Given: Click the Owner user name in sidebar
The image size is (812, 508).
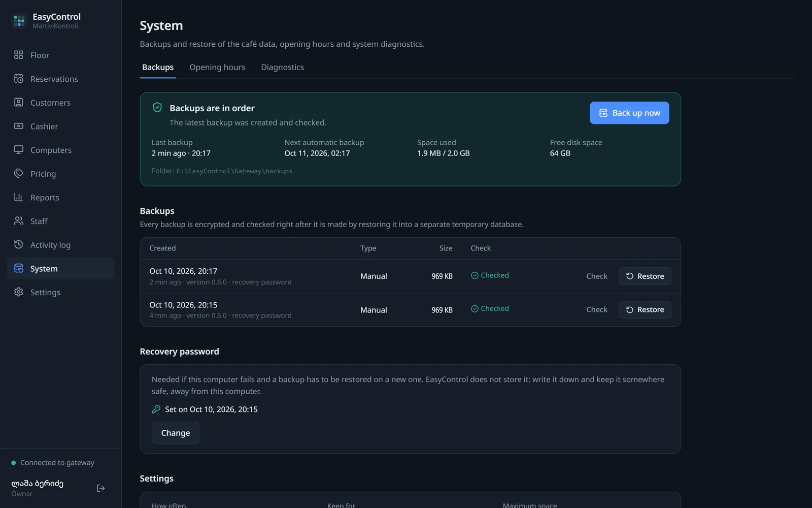Looking at the screenshot, I should (x=38, y=484).
